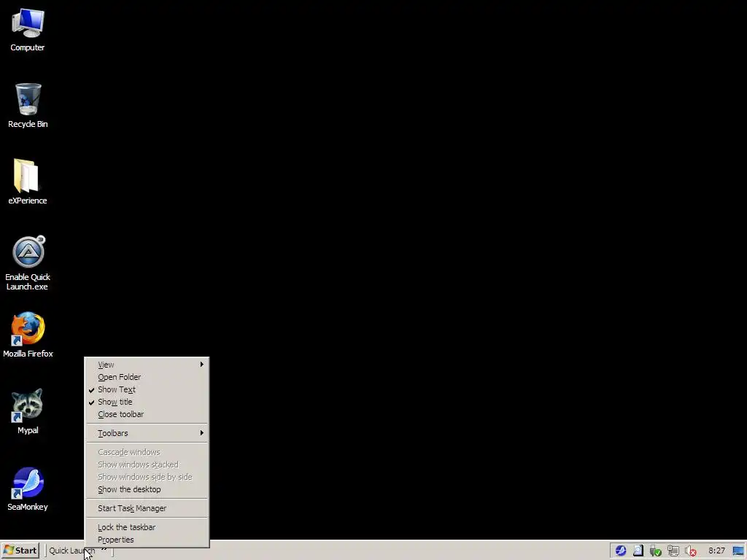Expand the Toolbars submenu
The height and width of the screenshot is (560, 747).
147,433
